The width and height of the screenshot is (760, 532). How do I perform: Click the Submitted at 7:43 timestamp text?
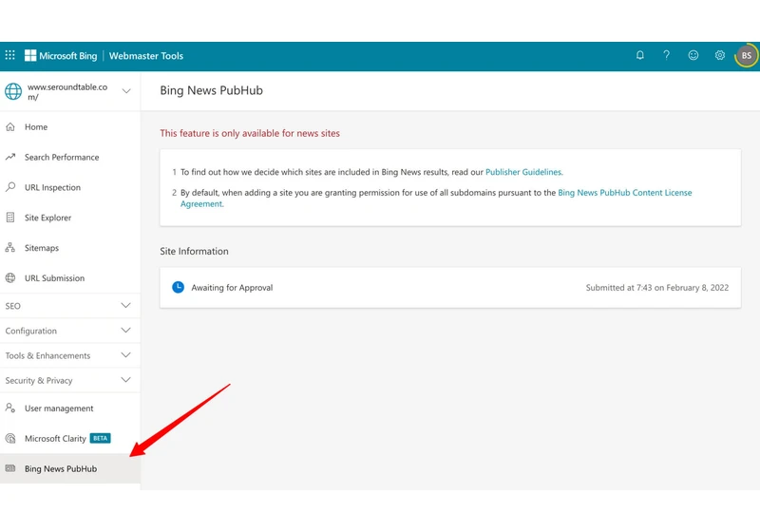[656, 287]
